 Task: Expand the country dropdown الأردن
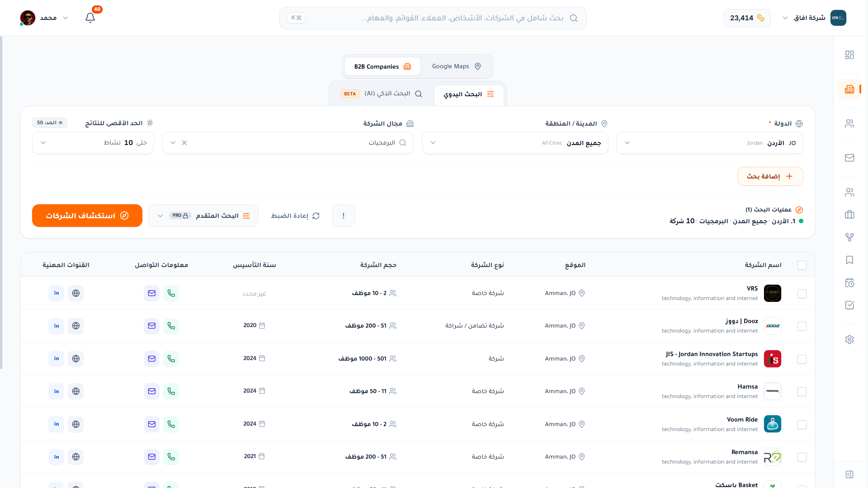(710, 143)
